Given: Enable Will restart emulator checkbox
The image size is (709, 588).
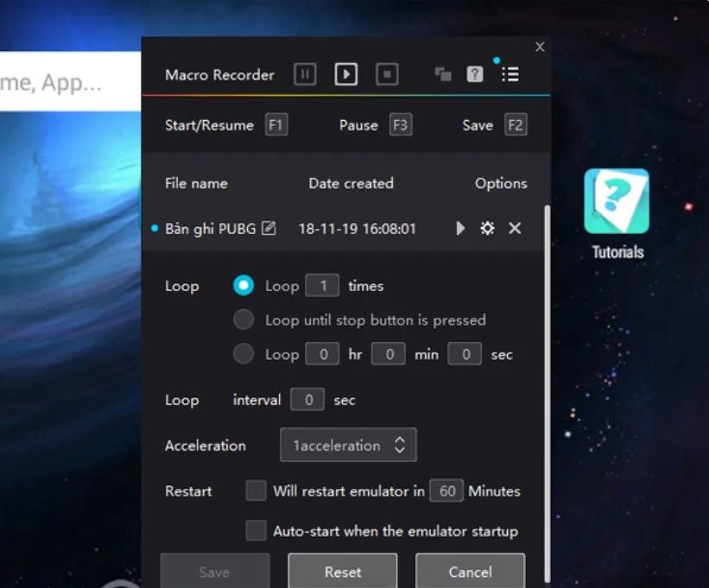Looking at the screenshot, I should tap(256, 491).
